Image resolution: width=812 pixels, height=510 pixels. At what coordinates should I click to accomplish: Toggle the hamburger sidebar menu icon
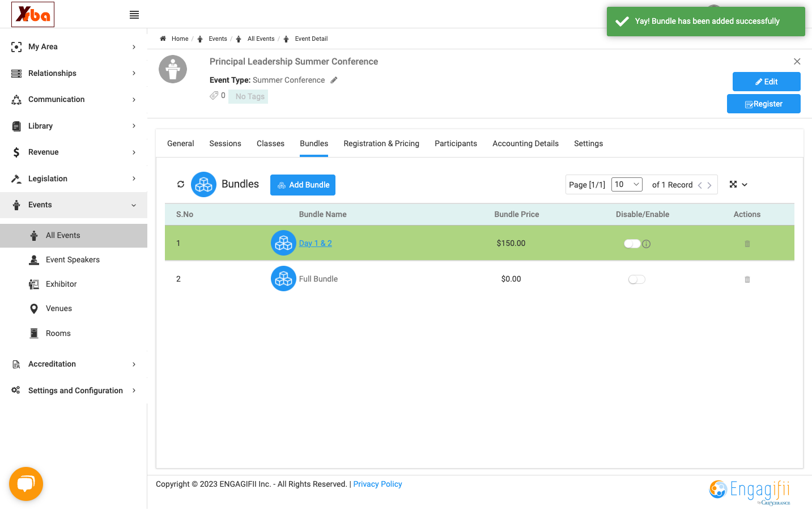click(x=134, y=15)
